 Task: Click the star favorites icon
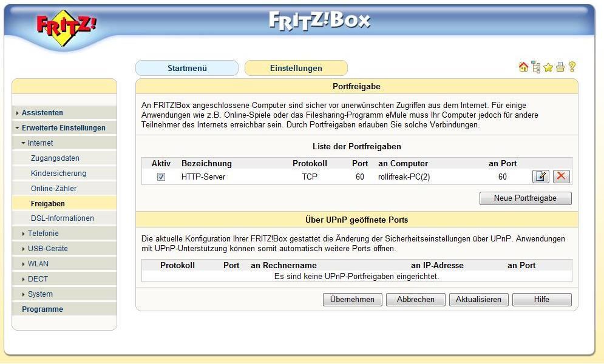click(548, 68)
